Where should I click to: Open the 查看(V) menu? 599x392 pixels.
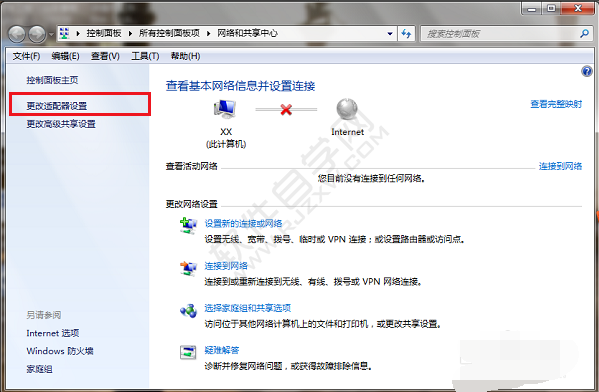(x=105, y=56)
